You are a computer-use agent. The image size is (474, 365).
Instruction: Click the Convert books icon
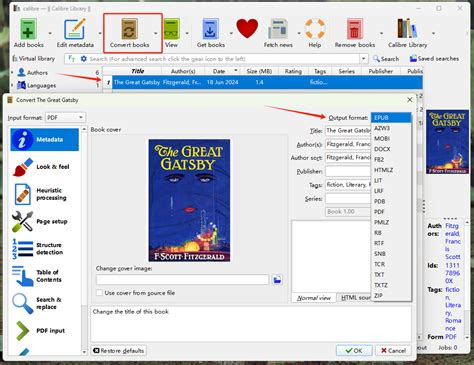click(129, 29)
